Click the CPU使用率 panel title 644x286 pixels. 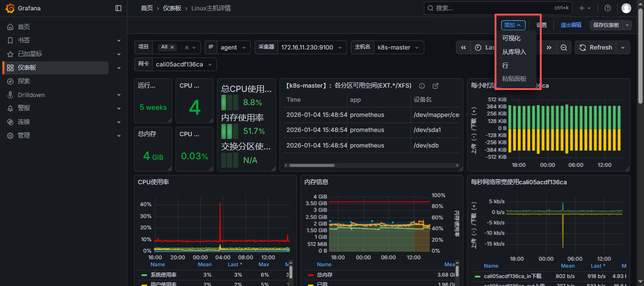[x=154, y=182]
